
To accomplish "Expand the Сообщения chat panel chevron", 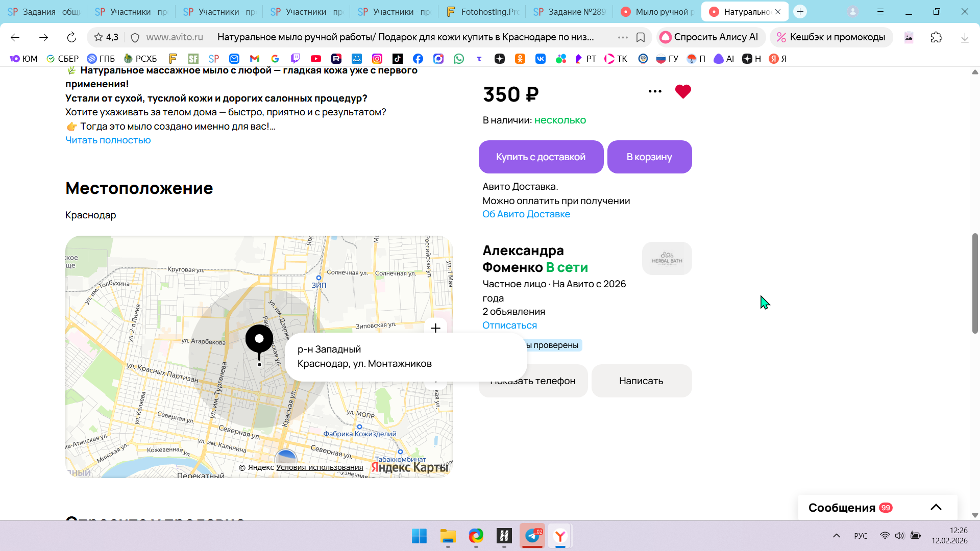I will point(936,507).
